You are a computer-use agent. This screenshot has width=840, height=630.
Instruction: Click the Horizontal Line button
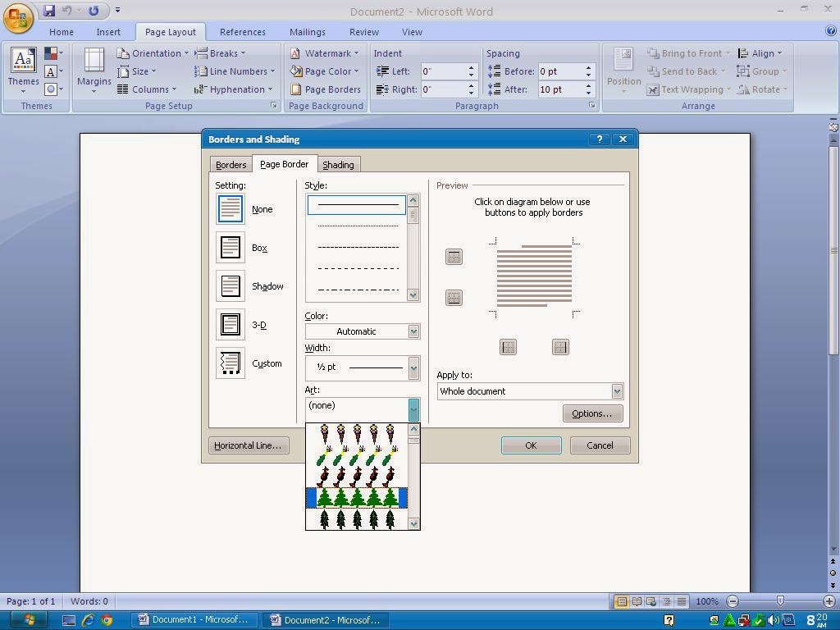[248, 445]
